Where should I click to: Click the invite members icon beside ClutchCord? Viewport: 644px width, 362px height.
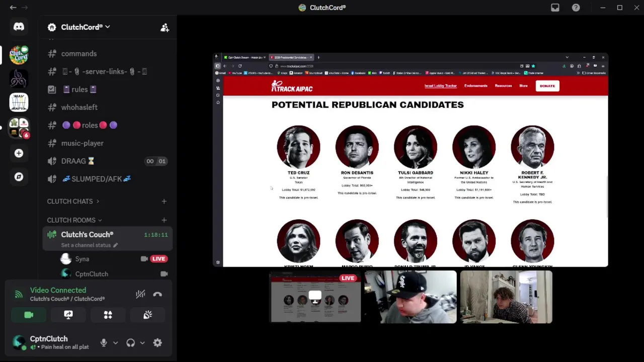(x=165, y=28)
